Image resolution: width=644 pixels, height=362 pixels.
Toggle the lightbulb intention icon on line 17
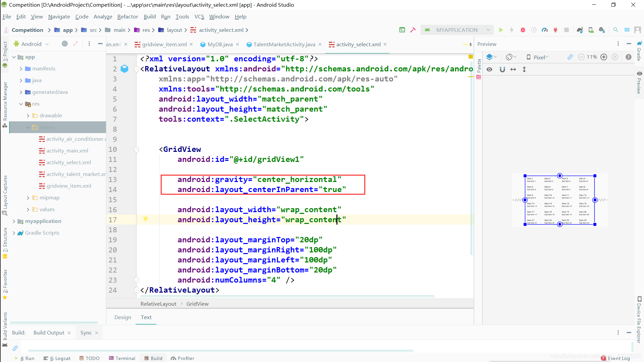[145, 219]
